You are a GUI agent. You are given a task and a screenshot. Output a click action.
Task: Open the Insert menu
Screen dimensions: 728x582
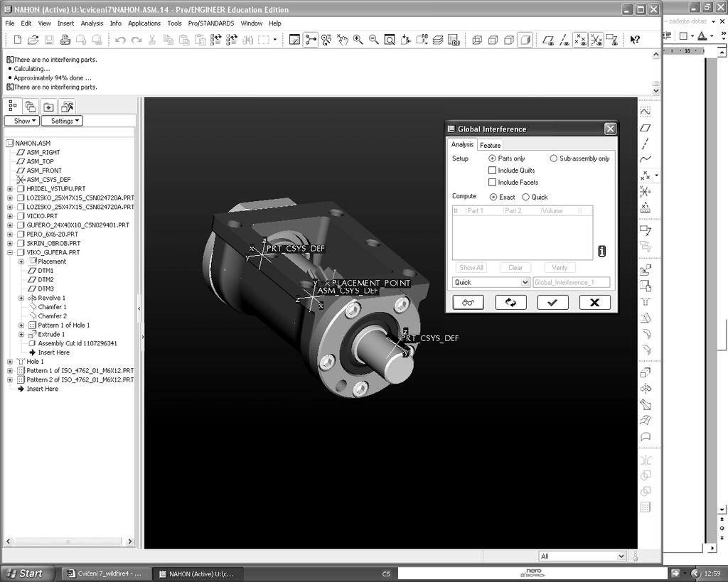pos(65,23)
